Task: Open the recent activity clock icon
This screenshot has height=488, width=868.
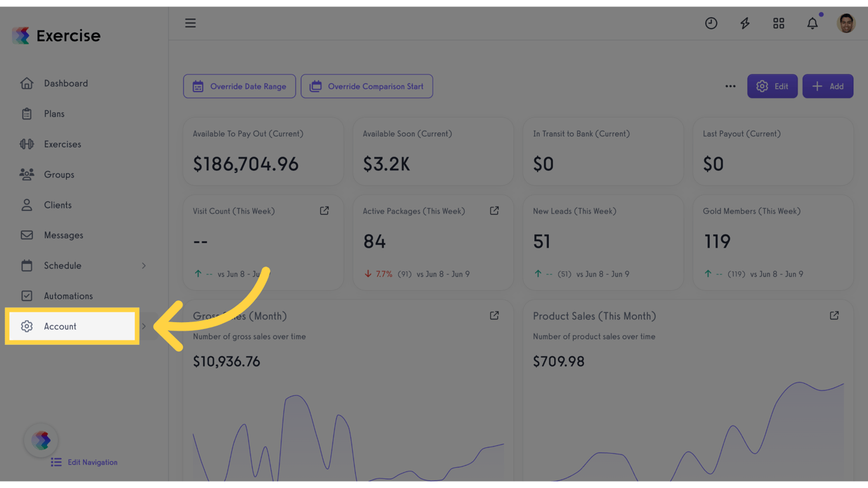Action: click(711, 24)
